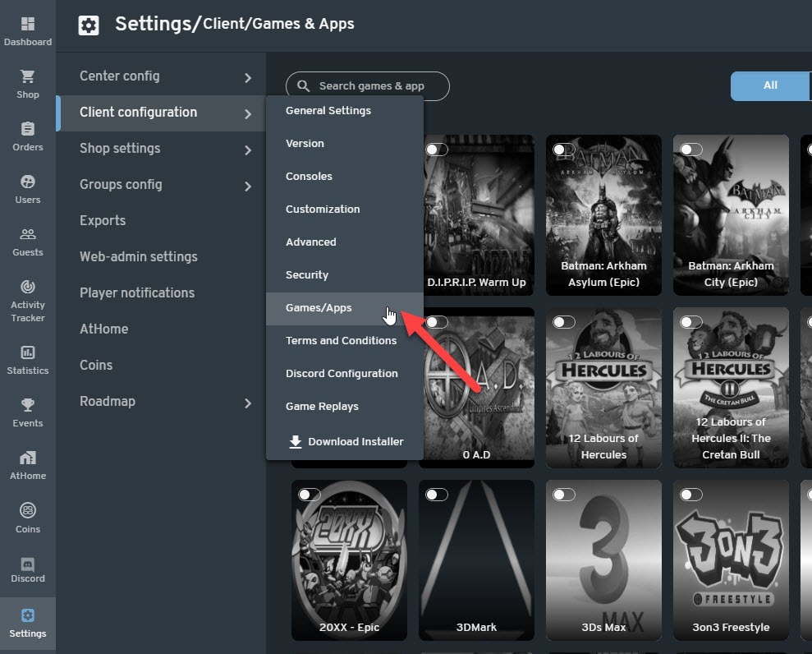
Task: Expand the Roadmap chevron
Action: [248, 403]
